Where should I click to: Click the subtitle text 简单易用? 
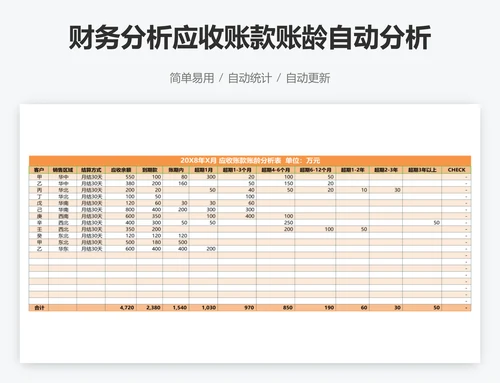click(x=192, y=78)
